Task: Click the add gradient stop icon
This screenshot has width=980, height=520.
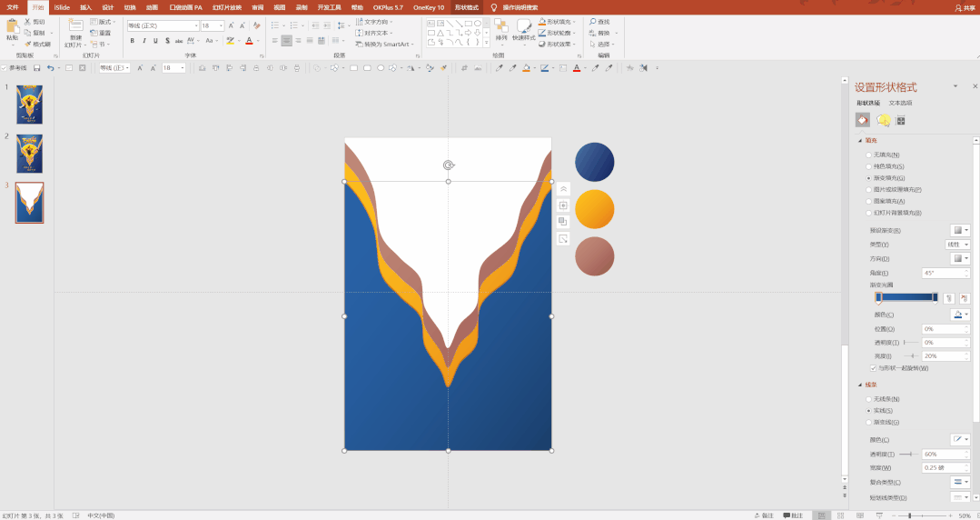Action: (949, 298)
